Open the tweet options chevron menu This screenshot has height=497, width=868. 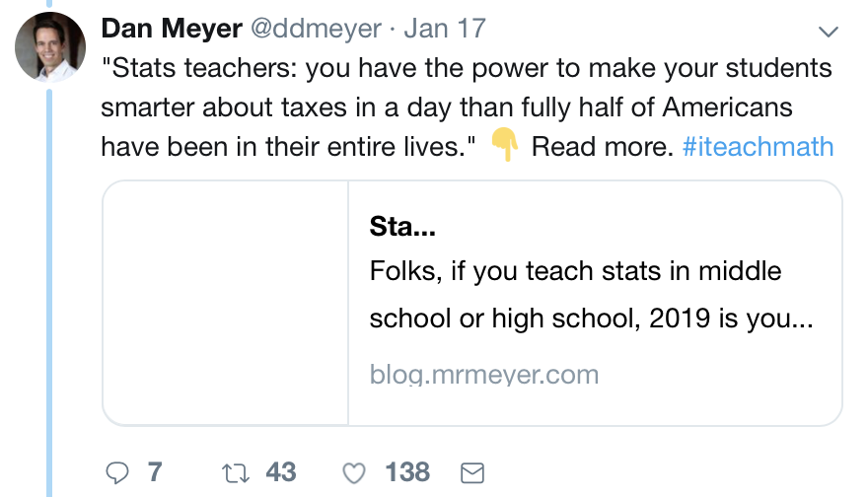pyautogui.click(x=828, y=32)
